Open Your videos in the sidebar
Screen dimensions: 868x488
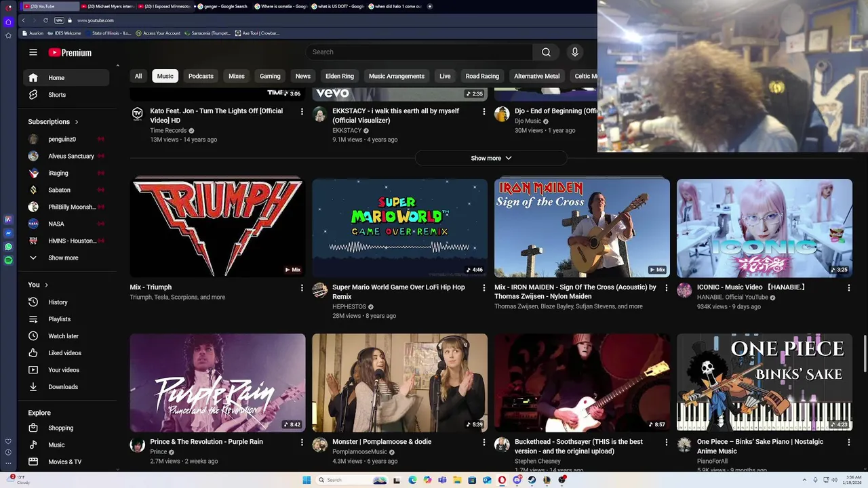point(66,370)
